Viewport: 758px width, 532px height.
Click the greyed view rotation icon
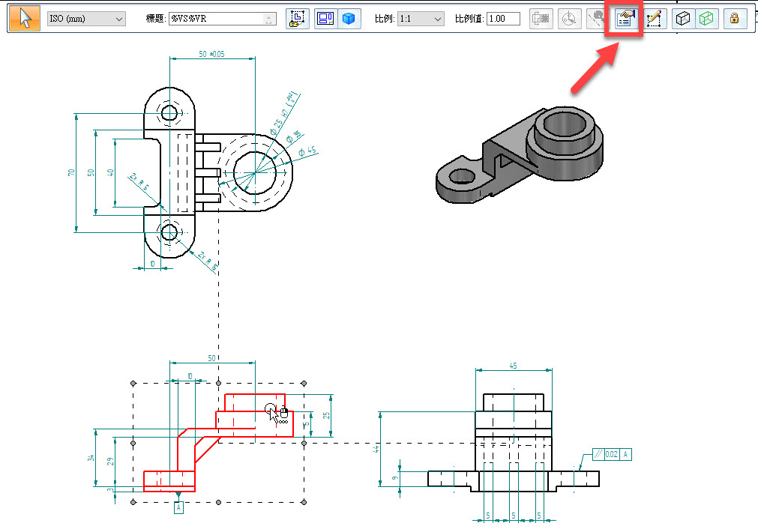[570, 19]
